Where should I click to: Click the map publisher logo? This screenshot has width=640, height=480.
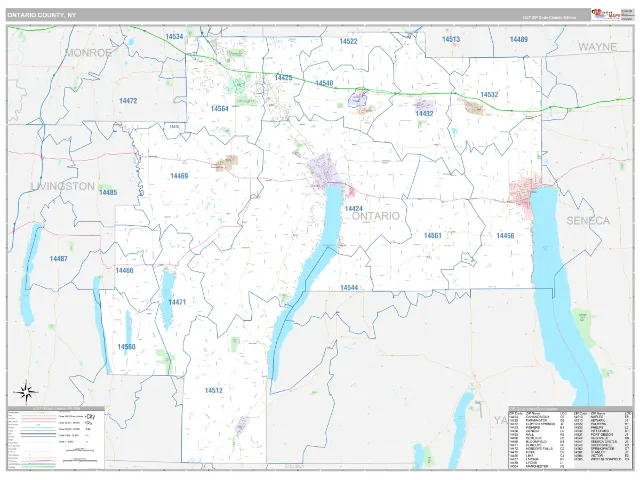[x=604, y=14]
